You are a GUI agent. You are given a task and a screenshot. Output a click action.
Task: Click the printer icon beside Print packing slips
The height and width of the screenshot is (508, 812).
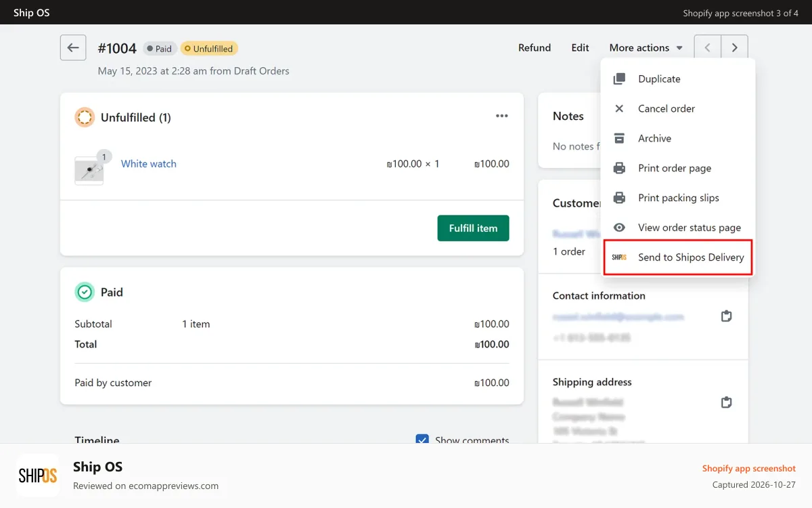click(619, 198)
